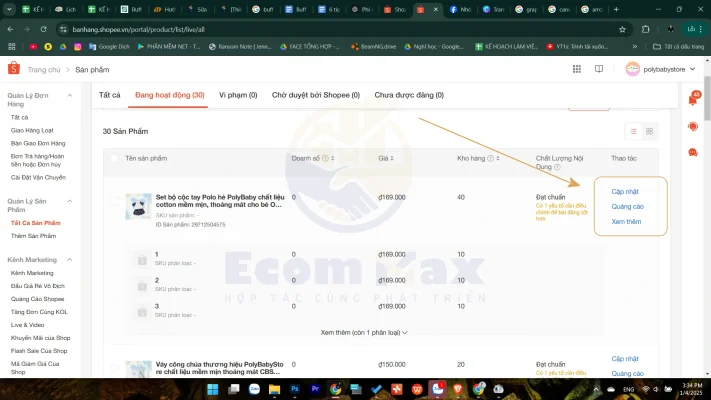This screenshot has height=400, width=711.
Task: Switch to the Đang hoạt động (30) tab
Action: click(x=170, y=95)
